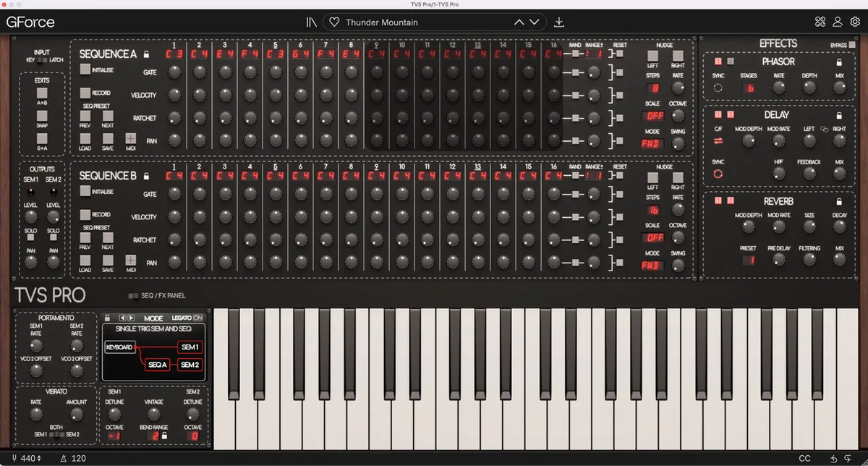The image size is (868, 466).
Task: Toggle SEM 2 Solo button
Action: [x=54, y=237]
